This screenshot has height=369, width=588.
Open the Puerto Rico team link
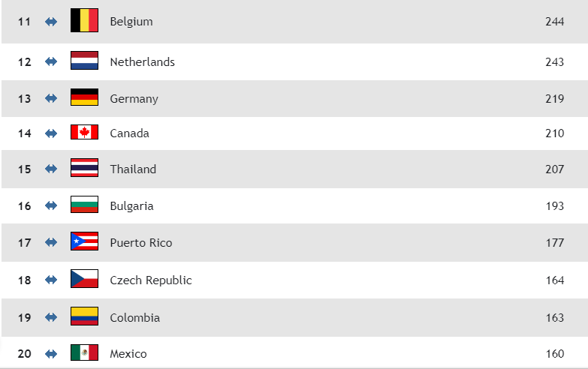coord(140,243)
